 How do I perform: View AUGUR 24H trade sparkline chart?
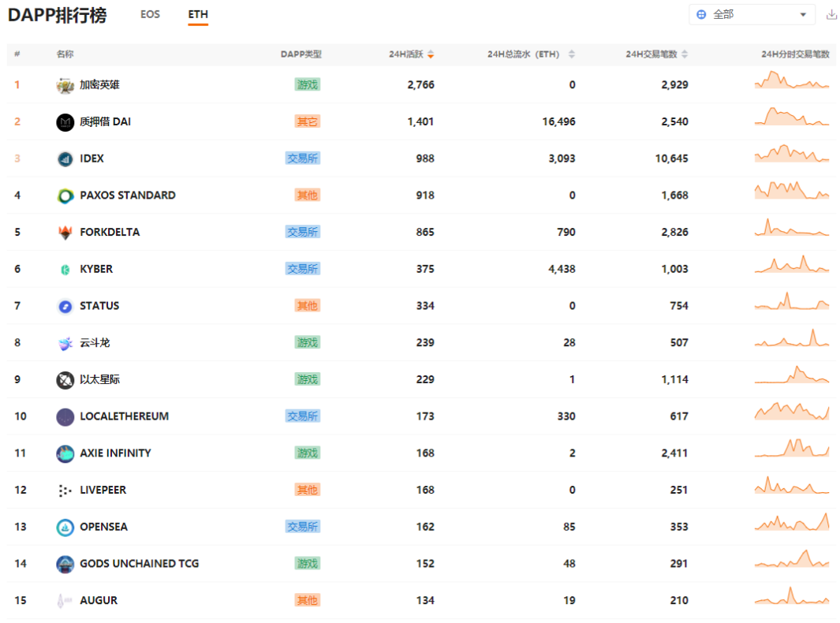tap(792, 595)
